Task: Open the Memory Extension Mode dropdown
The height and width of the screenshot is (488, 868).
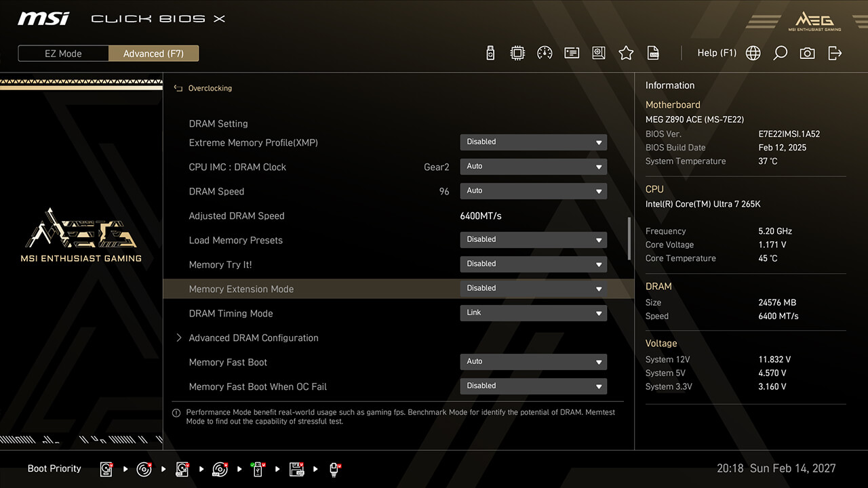Action: pos(533,289)
